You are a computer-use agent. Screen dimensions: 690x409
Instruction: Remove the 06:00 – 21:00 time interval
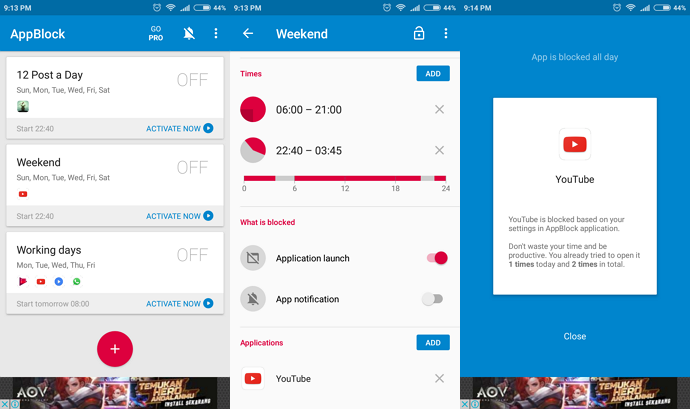(439, 109)
